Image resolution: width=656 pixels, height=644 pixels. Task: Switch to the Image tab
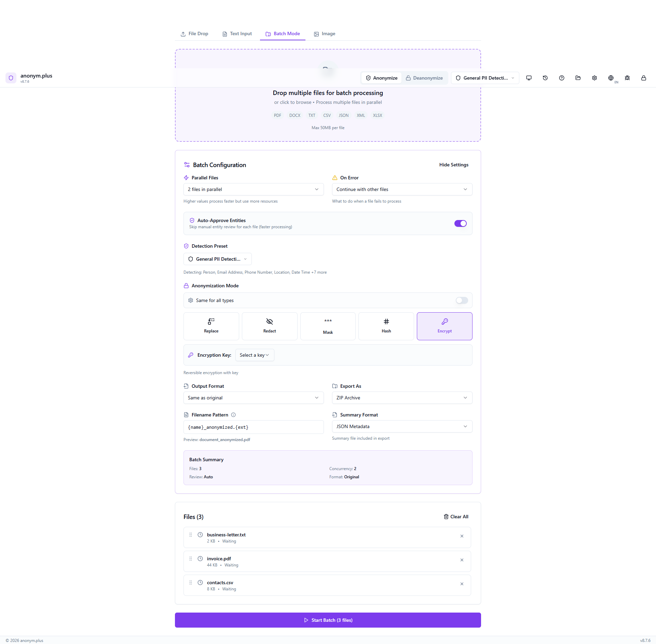point(325,34)
